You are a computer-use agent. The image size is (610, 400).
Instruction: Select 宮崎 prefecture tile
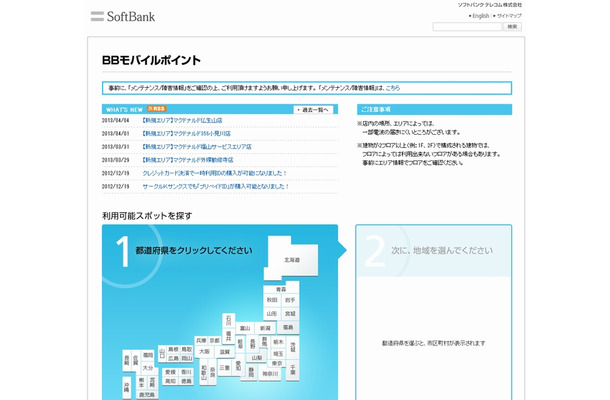152,382
